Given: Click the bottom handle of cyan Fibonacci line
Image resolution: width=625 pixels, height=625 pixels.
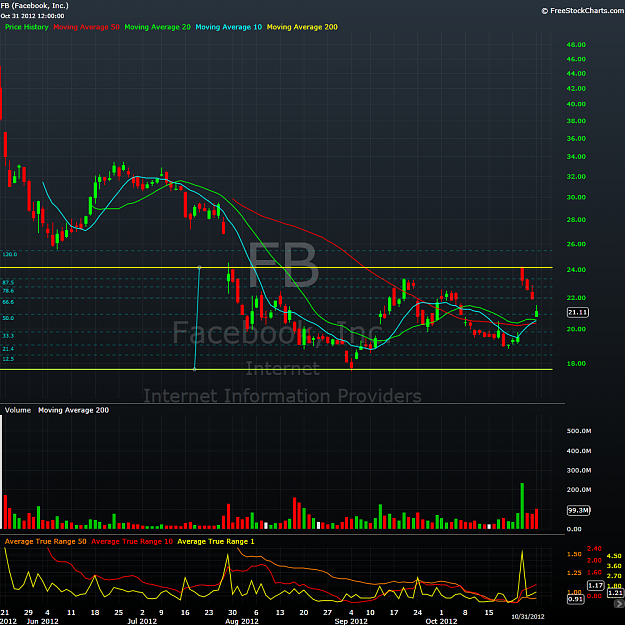Looking at the screenshot, I should tap(195, 369).
